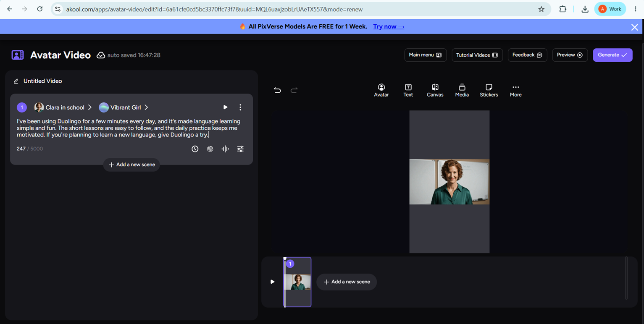Click the scene number 1 badge in the script panel
The width and height of the screenshot is (644, 324).
point(22,107)
